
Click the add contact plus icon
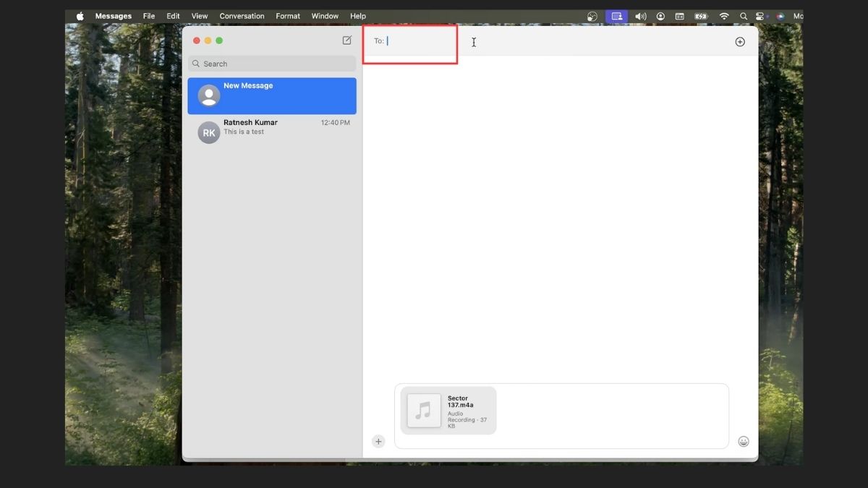740,42
